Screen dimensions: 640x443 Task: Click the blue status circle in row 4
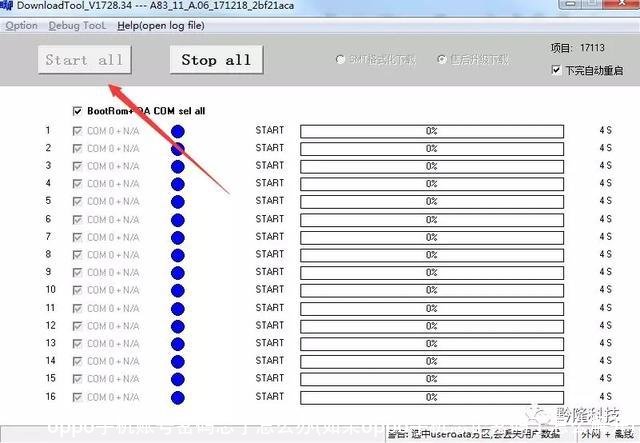(178, 184)
